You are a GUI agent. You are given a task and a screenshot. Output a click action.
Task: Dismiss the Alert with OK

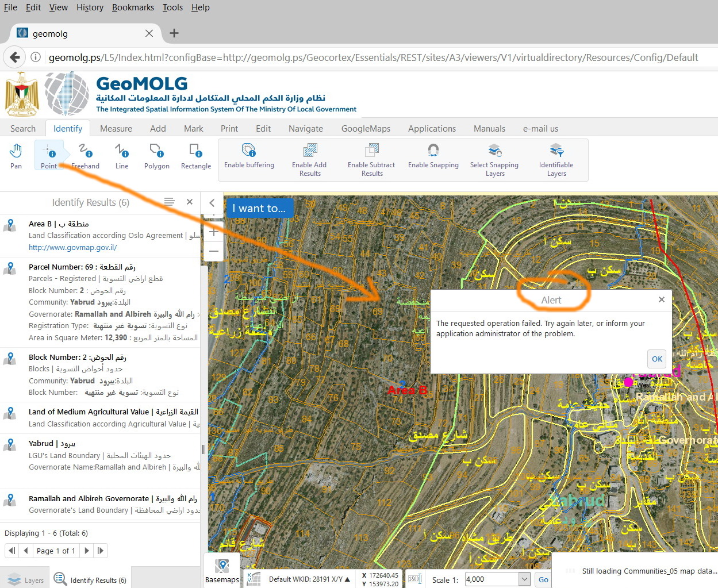tap(657, 359)
